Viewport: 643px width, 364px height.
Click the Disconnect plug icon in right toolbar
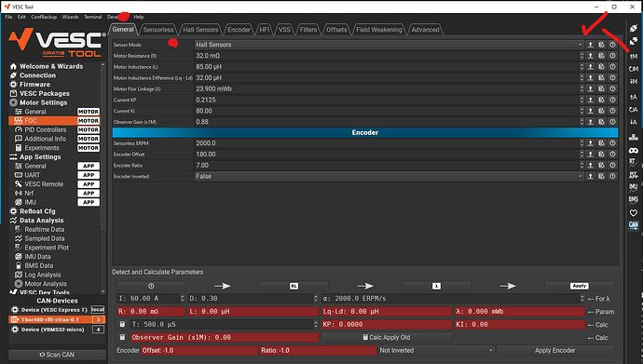(x=634, y=41)
